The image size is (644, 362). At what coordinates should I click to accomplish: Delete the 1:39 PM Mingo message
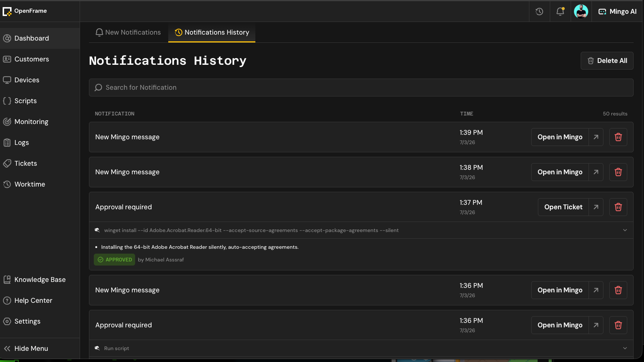(x=618, y=137)
